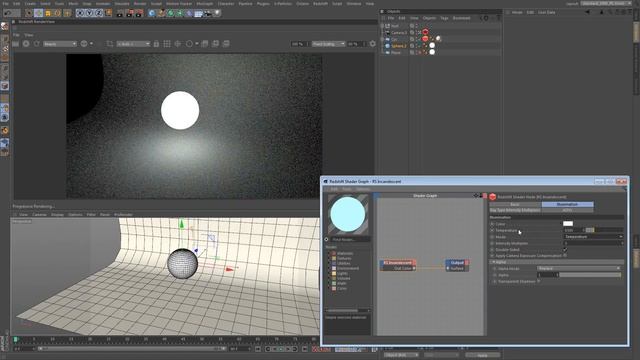Collapse the Alpha section header
Screen dimensions: 640x360
(x=557, y=262)
